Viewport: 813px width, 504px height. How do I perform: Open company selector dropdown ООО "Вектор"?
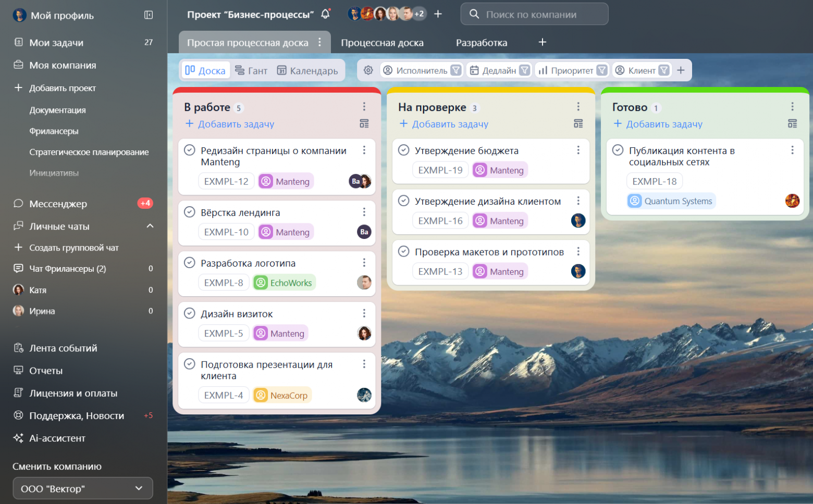point(83,488)
